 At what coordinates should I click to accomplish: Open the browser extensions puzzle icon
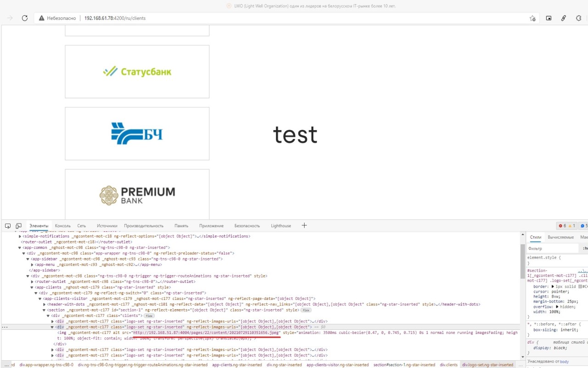[579, 18]
